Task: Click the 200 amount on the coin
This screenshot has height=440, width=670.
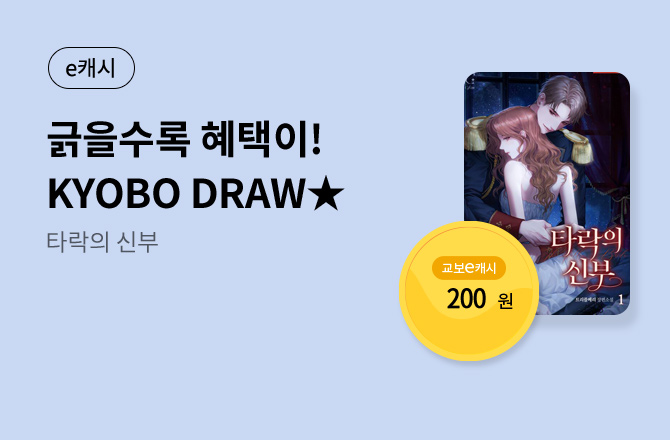Action: [467, 299]
